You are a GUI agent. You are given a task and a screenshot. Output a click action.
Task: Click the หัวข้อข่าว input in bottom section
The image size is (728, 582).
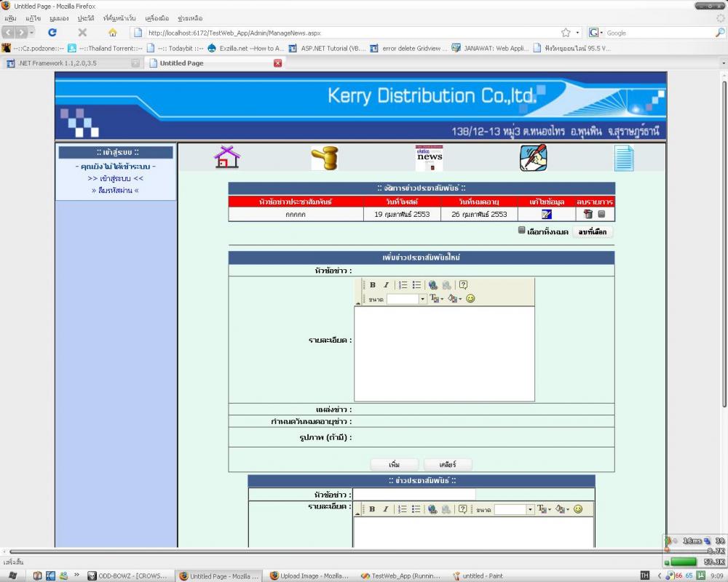414,494
